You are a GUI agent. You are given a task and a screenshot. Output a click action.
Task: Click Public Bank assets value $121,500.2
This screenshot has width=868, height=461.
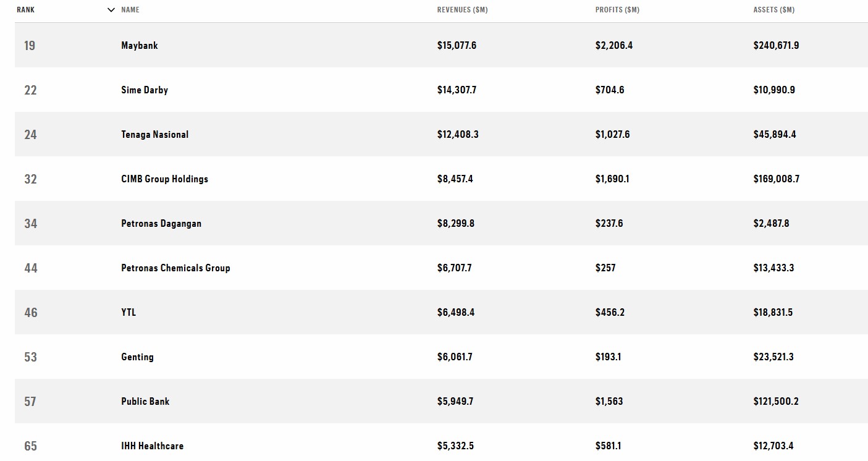point(776,402)
